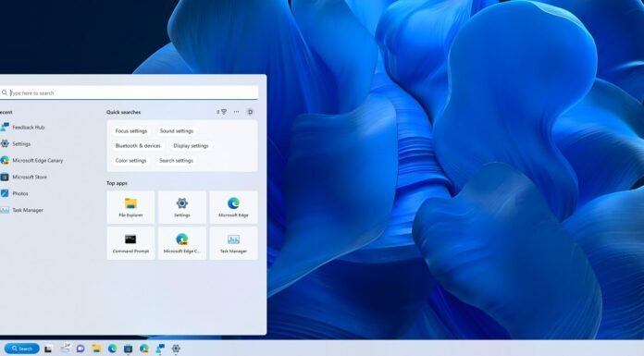The width and height of the screenshot is (644, 356).
Task: Open Microsoft Store from the taskbar
Action: point(128,349)
